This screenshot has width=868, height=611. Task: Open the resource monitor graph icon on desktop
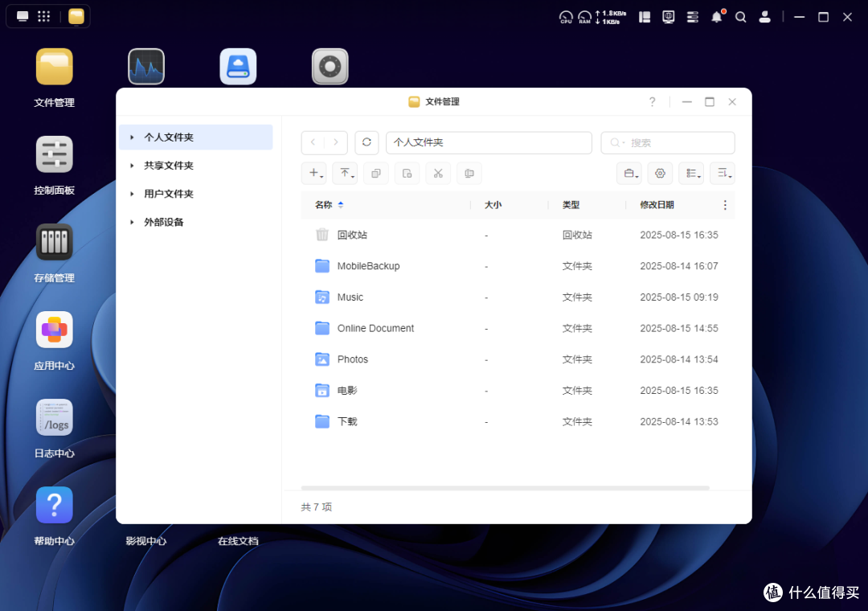[146, 67]
